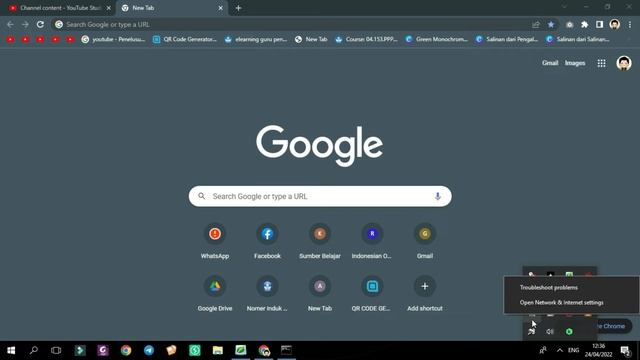This screenshot has width=640, height=360.
Task: Open the WhatsApp shortcut
Action: [215, 242]
